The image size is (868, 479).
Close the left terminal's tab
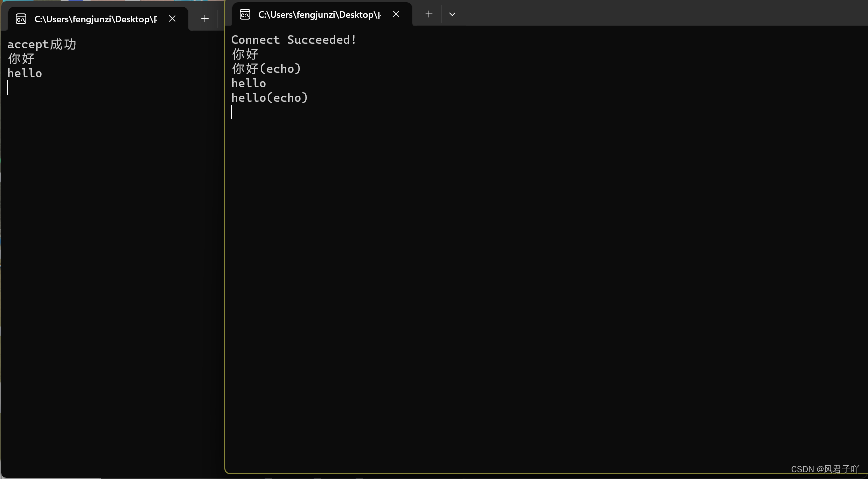pyautogui.click(x=172, y=18)
